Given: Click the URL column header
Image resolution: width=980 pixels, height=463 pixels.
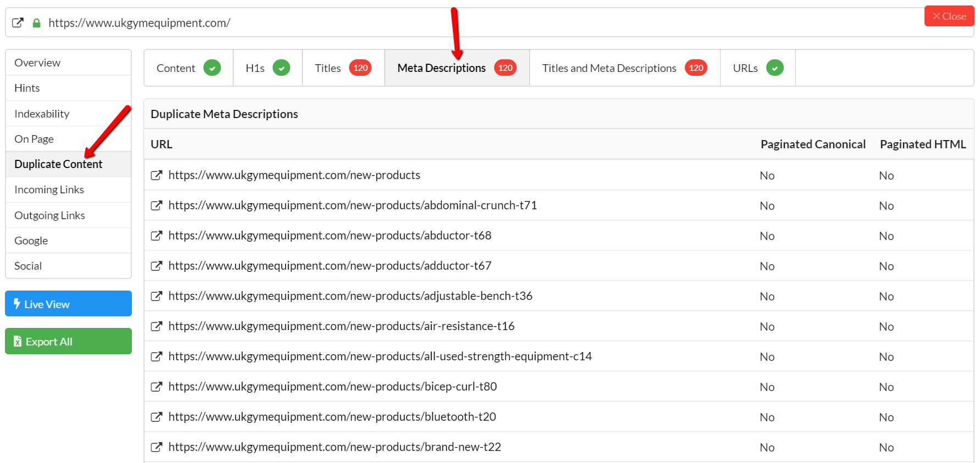Looking at the screenshot, I should (x=162, y=144).
